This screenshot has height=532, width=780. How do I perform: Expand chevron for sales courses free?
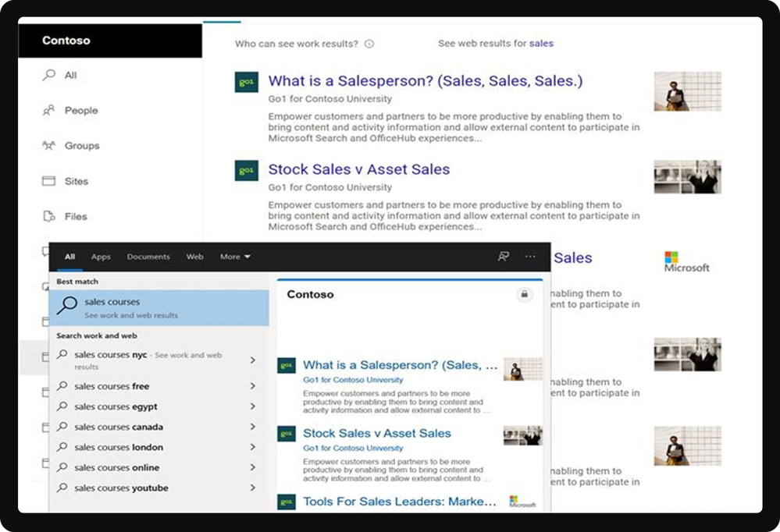pos(253,386)
